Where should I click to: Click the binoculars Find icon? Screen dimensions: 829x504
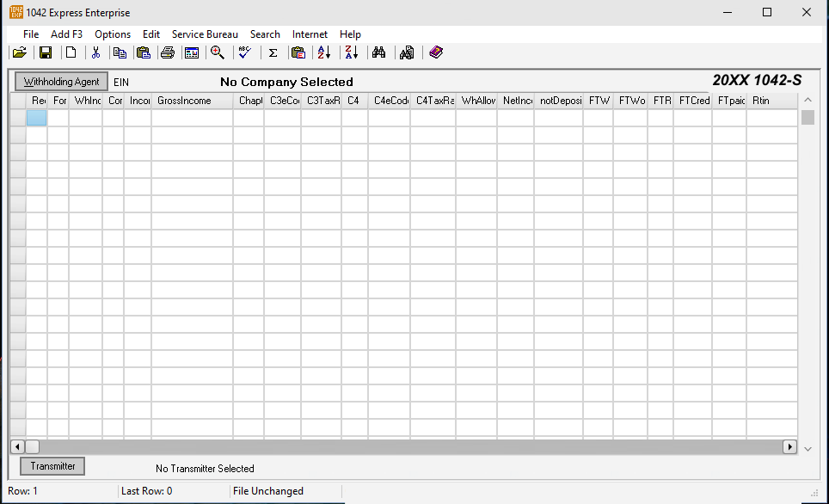tap(378, 52)
